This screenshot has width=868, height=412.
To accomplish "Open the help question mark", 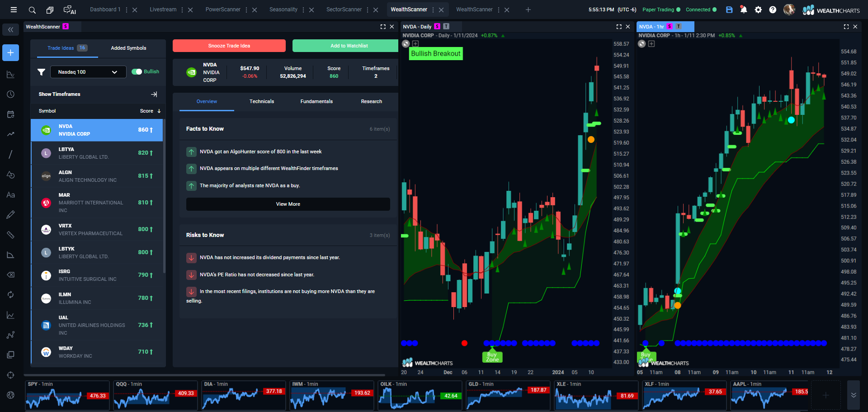I will [773, 9].
